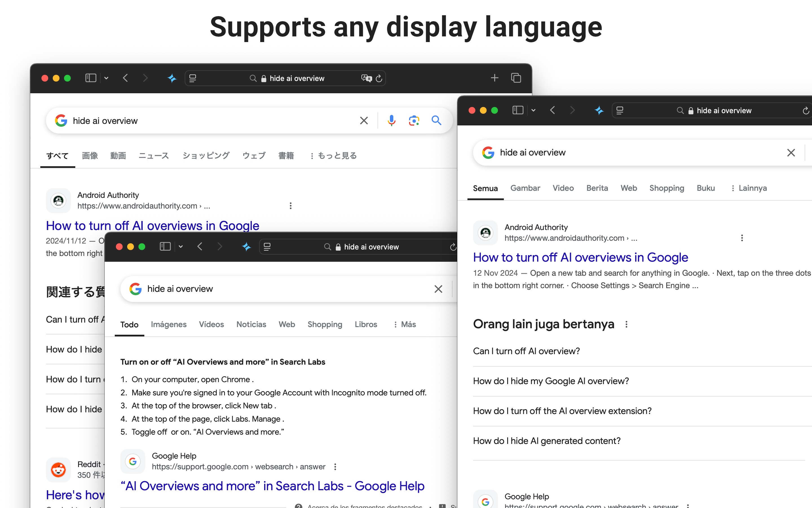812x508 pixels.
Task: Open Android Authority result in Indonesian window
Action: (581, 257)
